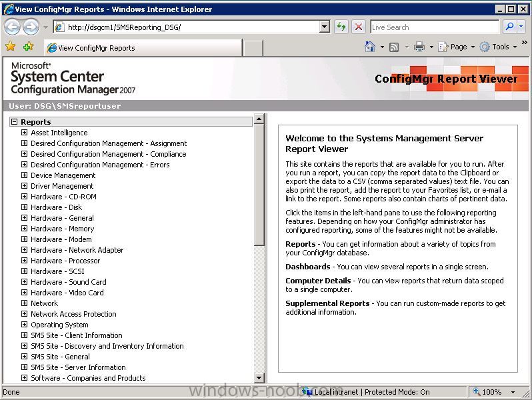Expand the Hardware - Disk node
Image resolution: width=532 pixels, height=400 pixels.
point(24,207)
